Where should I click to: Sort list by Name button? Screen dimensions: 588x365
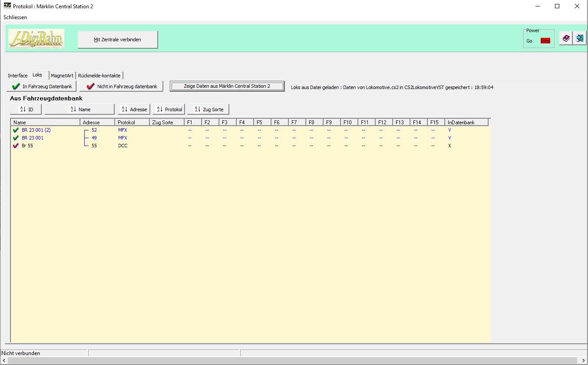79,109
